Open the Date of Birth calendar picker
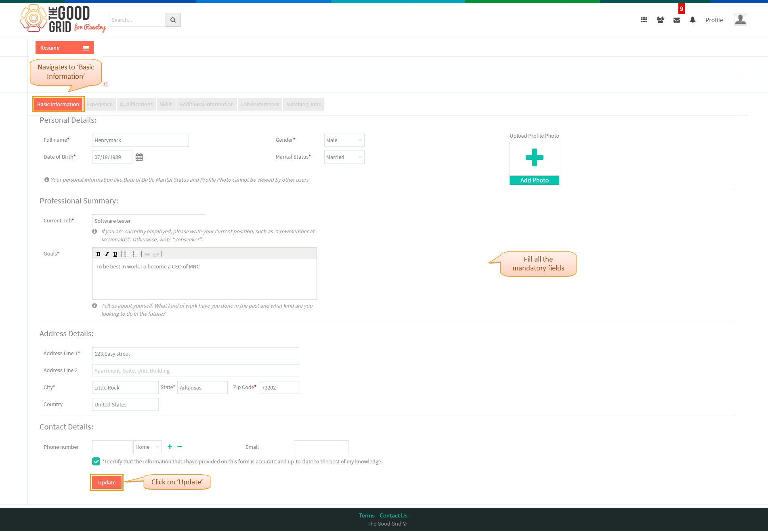The width and height of the screenshot is (768, 532). (139, 157)
